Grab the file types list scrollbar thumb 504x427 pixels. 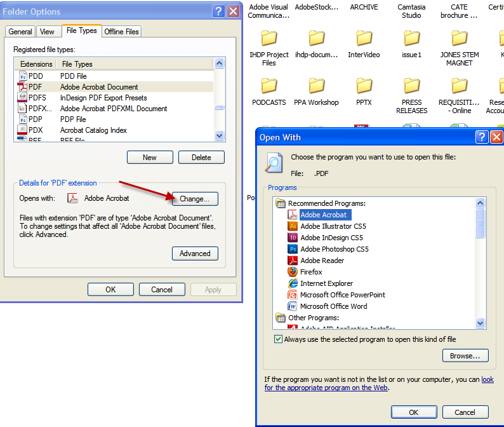click(x=219, y=107)
